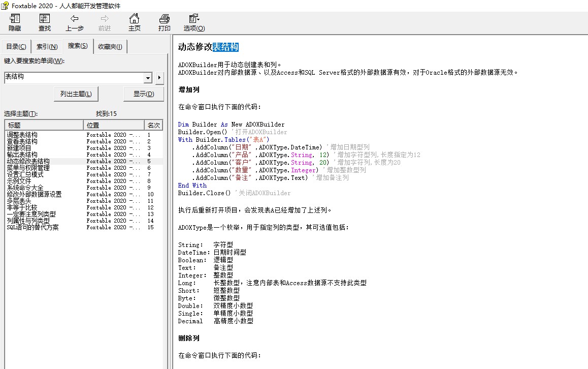588x369 pixels.
Task: Select the 系统命令大全 topic
Action: click(x=25, y=188)
